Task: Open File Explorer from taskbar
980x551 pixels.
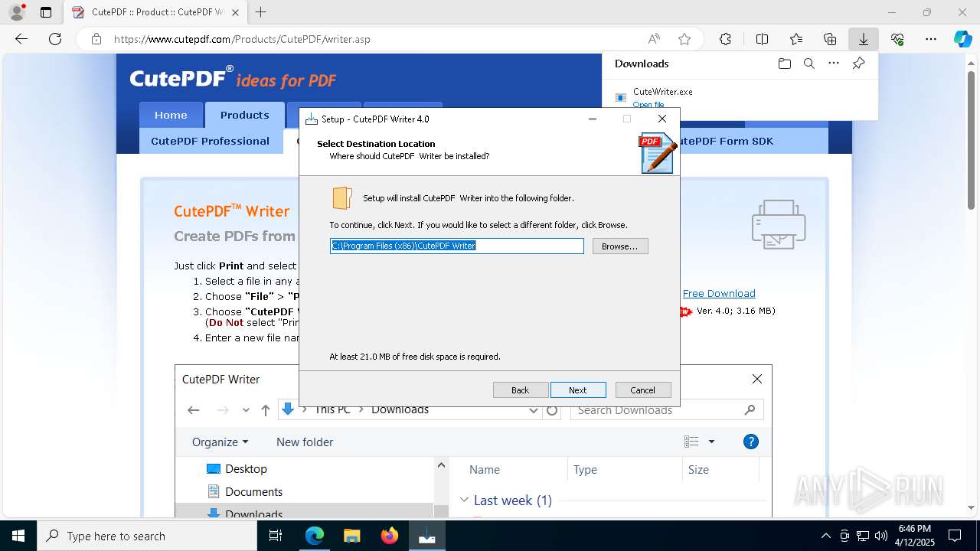Action: pyautogui.click(x=352, y=536)
